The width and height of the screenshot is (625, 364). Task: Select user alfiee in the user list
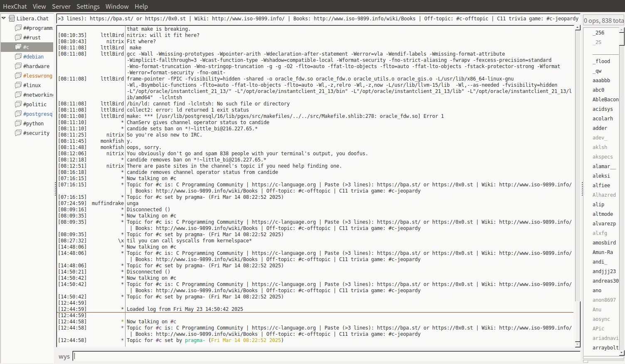click(601, 185)
